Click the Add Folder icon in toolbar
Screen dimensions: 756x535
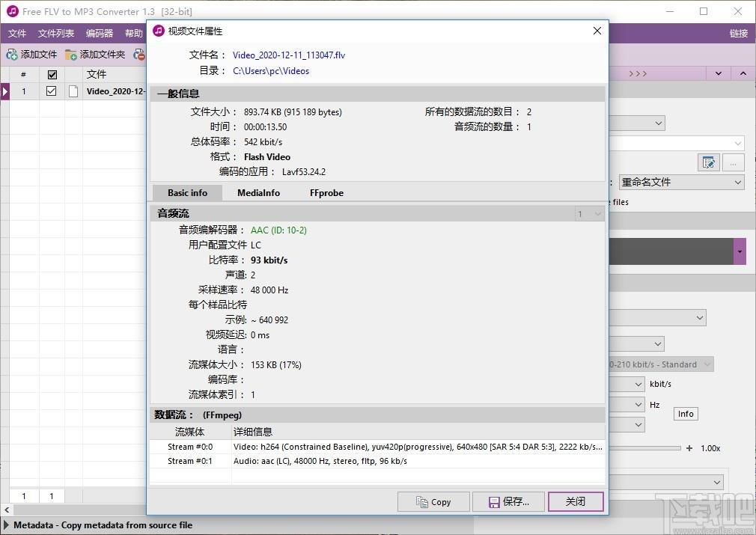71,55
